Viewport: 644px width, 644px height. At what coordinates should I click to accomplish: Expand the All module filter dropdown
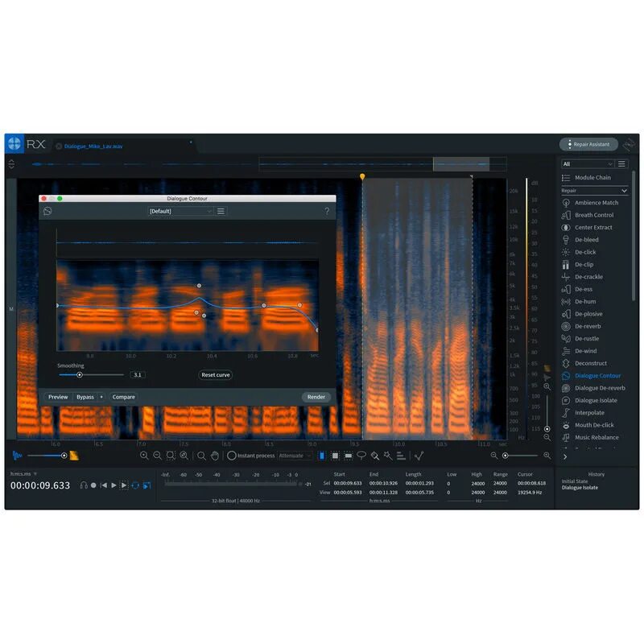click(x=588, y=164)
